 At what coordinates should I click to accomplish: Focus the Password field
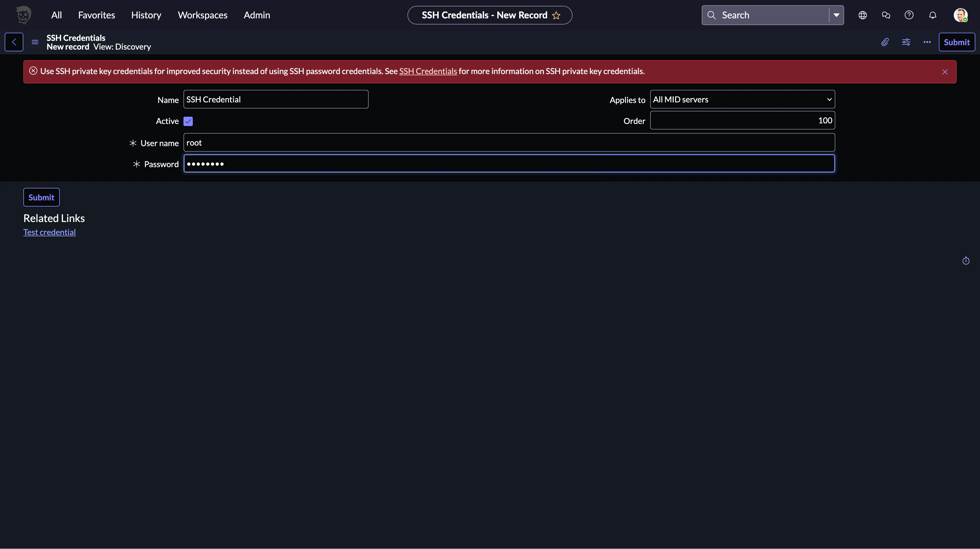point(509,164)
